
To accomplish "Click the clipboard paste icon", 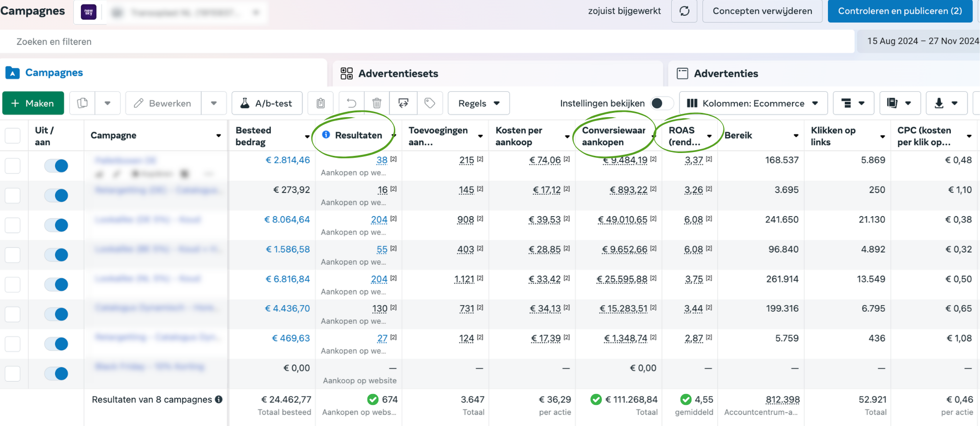I will coord(321,103).
